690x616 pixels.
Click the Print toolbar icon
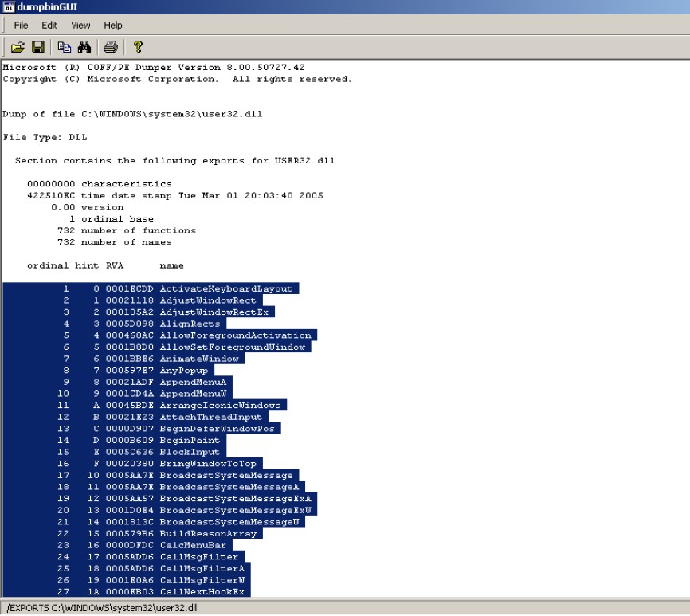pos(111,47)
